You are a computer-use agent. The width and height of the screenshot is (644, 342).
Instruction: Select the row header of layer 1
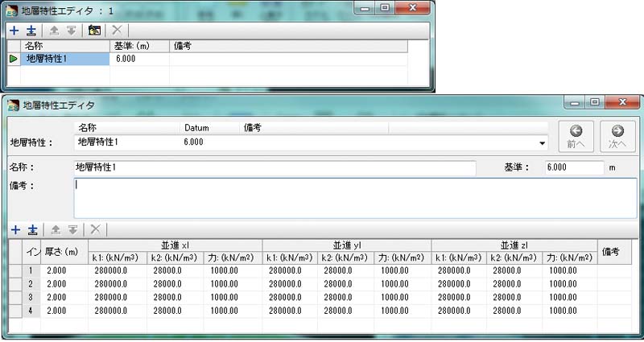(15, 271)
